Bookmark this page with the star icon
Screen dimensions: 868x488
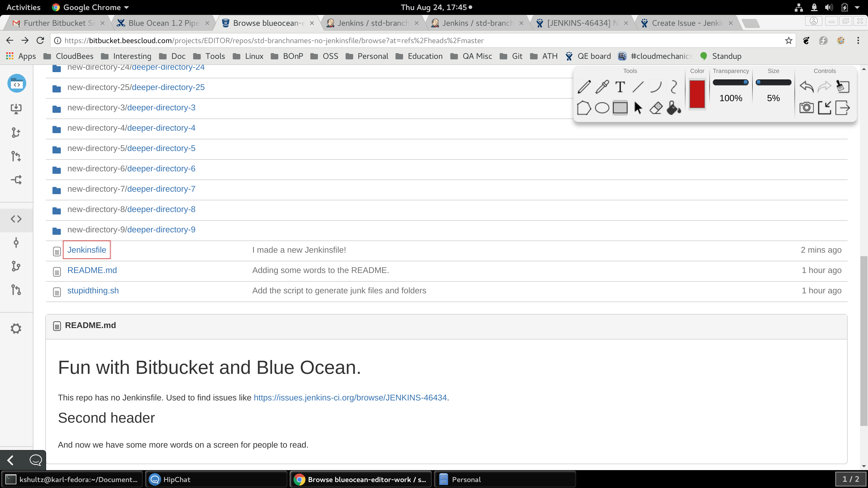tap(789, 41)
